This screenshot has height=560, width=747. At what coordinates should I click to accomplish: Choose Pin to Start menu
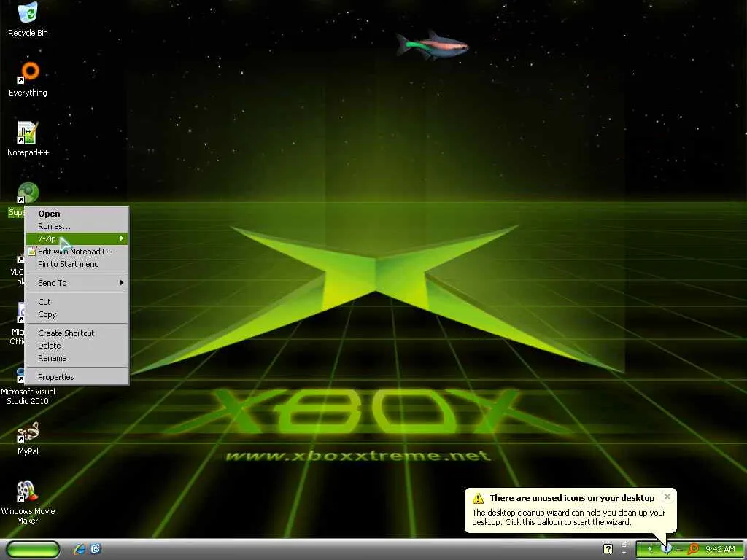pyautogui.click(x=77, y=264)
